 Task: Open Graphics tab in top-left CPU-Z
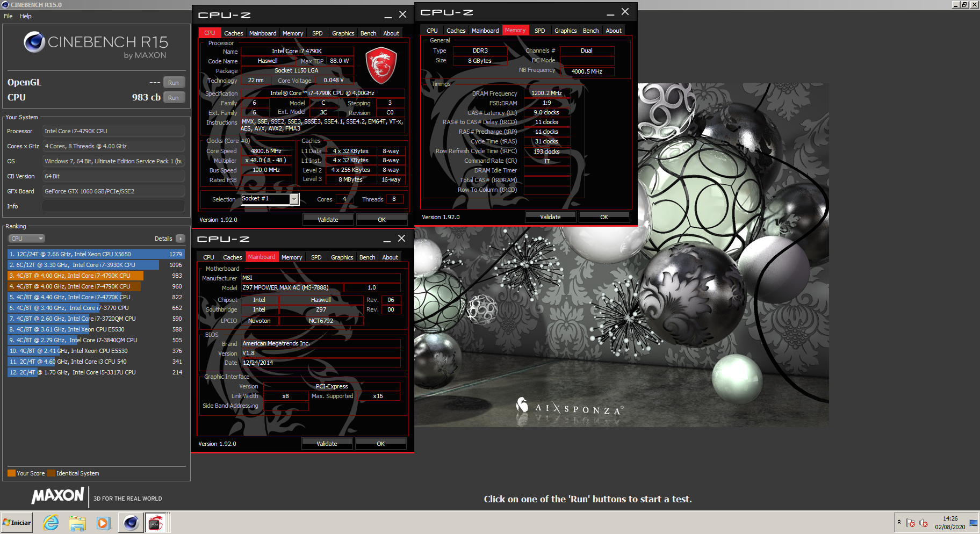pyautogui.click(x=343, y=33)
